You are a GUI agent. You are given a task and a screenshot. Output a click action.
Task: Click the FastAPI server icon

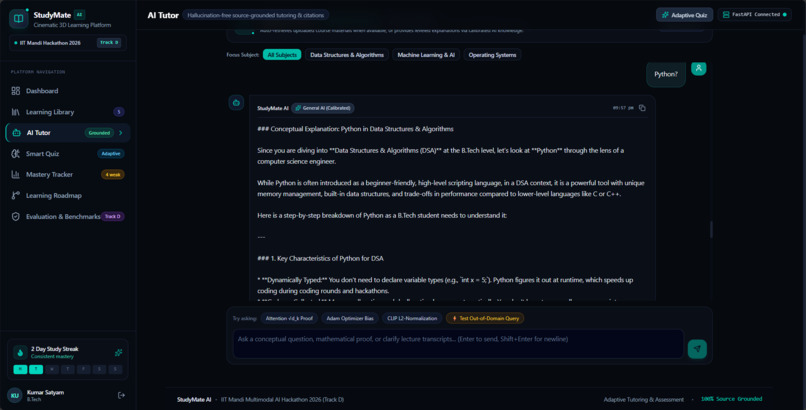click(726, 15)
